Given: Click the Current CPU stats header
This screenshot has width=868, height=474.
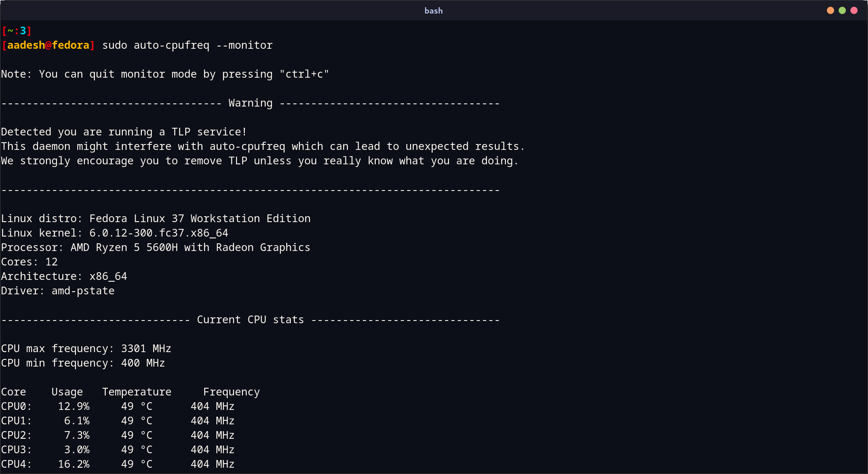Looking at the screenshot, I should [x=250, y=320].
